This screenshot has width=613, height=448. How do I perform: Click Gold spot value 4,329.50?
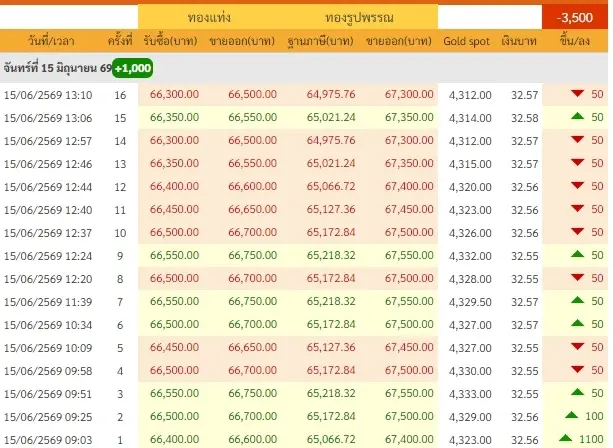point(470,302)
